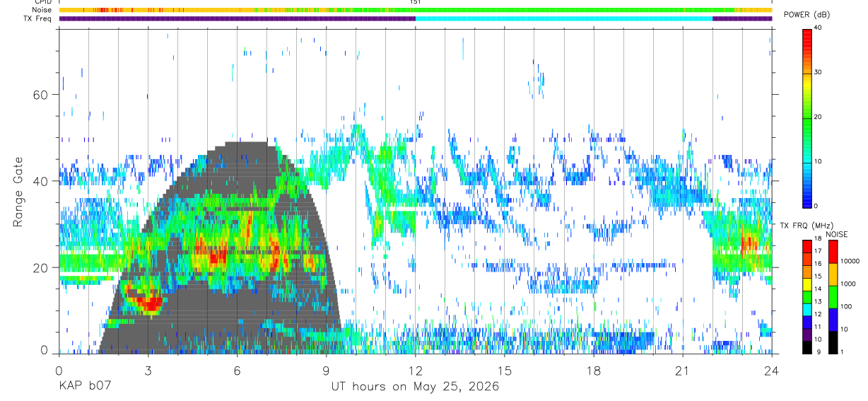868x401 pixels.
Task: Select the 40 tick on power colorbar
Action: pyautogui.click(x=819, y=28)
